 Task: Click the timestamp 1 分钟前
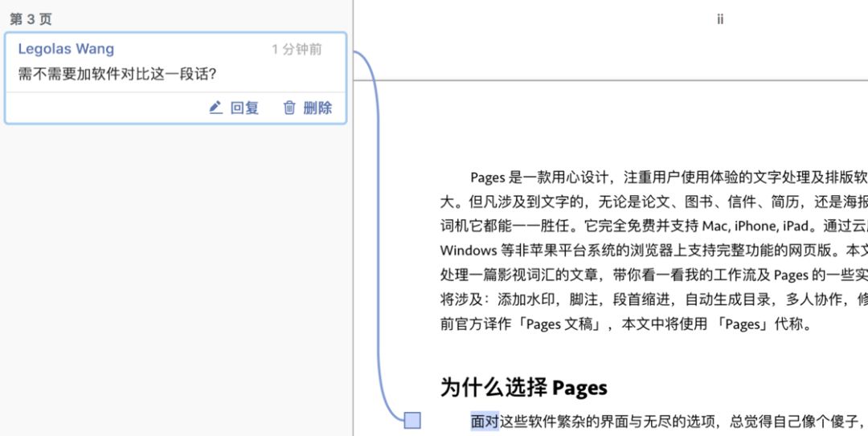click(x=297, y=49)
